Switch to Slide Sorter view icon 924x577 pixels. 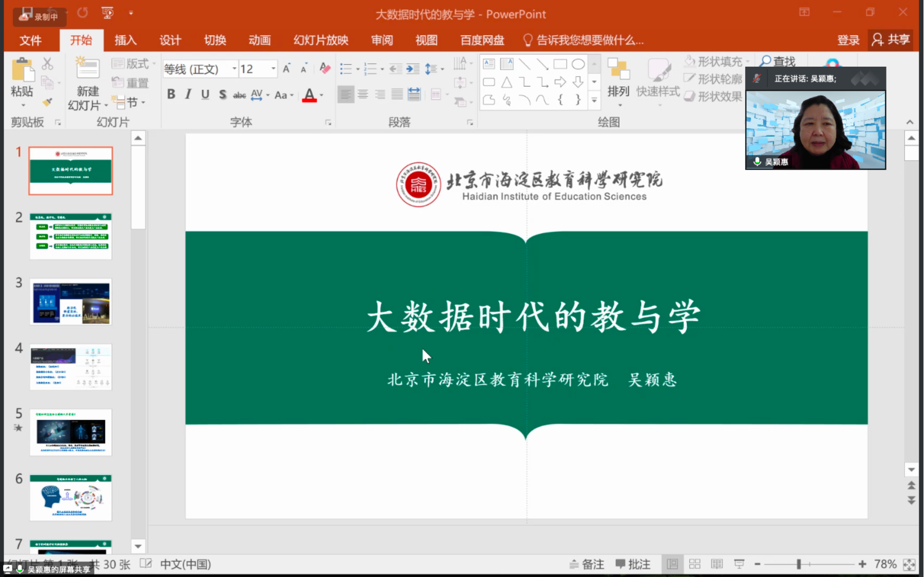[695, 564]
